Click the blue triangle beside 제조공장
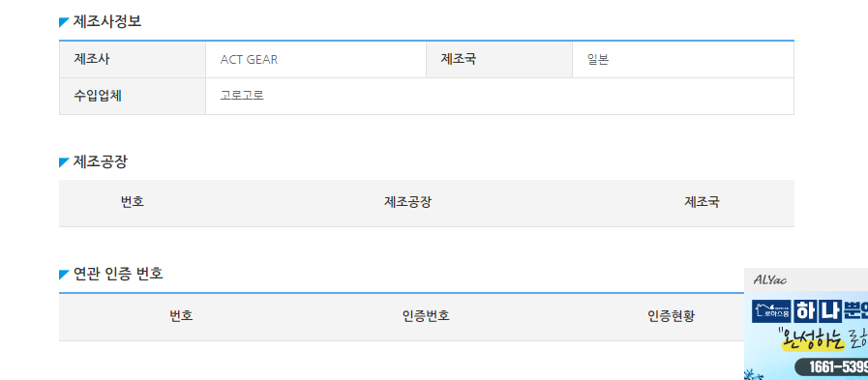 [x=64, y=162]
